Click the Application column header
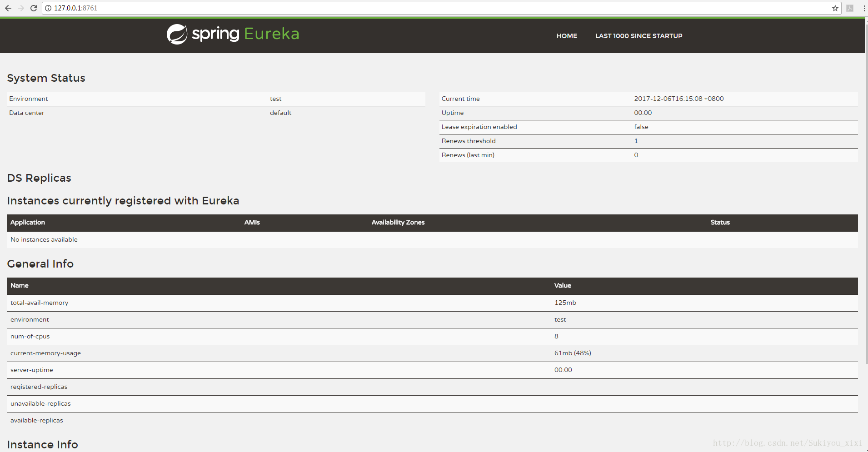 point(28,222)
